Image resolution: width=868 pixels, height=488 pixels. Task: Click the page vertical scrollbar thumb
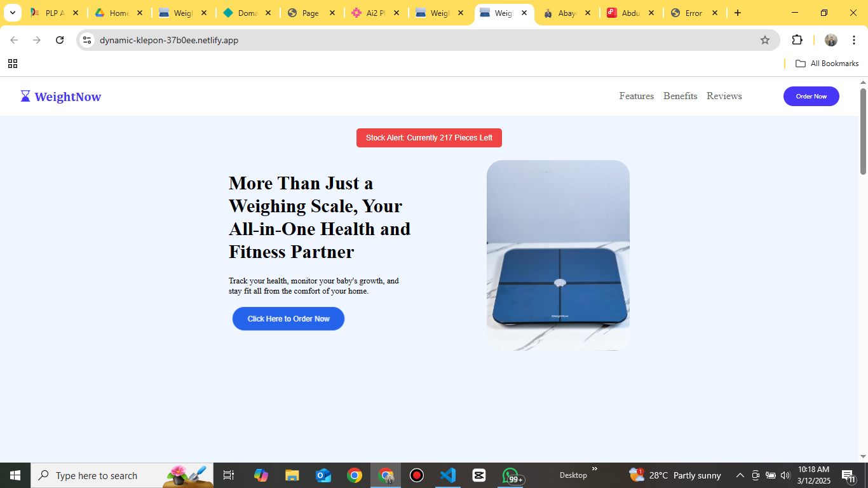tap(863, 132)
